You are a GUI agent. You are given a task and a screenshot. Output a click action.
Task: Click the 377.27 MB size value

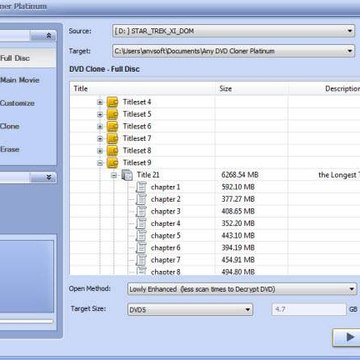click(x=238, y=199)
